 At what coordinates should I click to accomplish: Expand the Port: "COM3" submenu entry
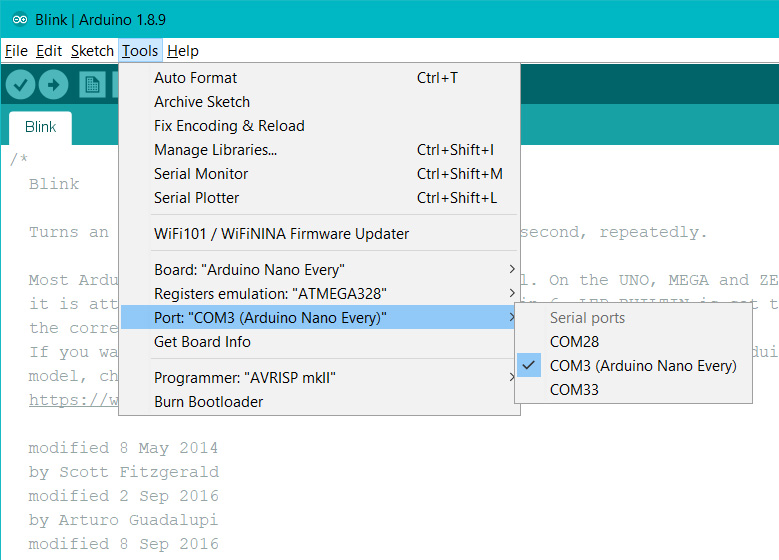[x=319, y=318]
